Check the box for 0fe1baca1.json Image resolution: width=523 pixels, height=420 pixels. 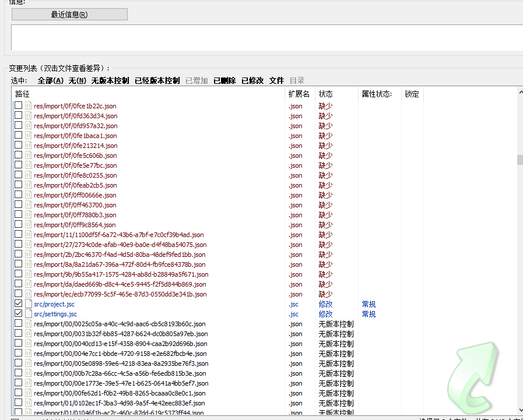point(18,135)
